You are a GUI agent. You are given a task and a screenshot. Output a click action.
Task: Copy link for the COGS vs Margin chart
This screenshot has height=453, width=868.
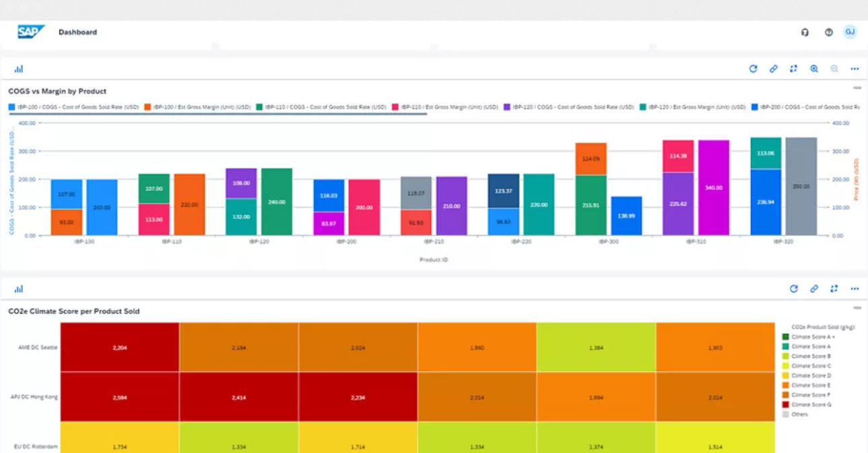pyautogui.click(x=774, y=68)
